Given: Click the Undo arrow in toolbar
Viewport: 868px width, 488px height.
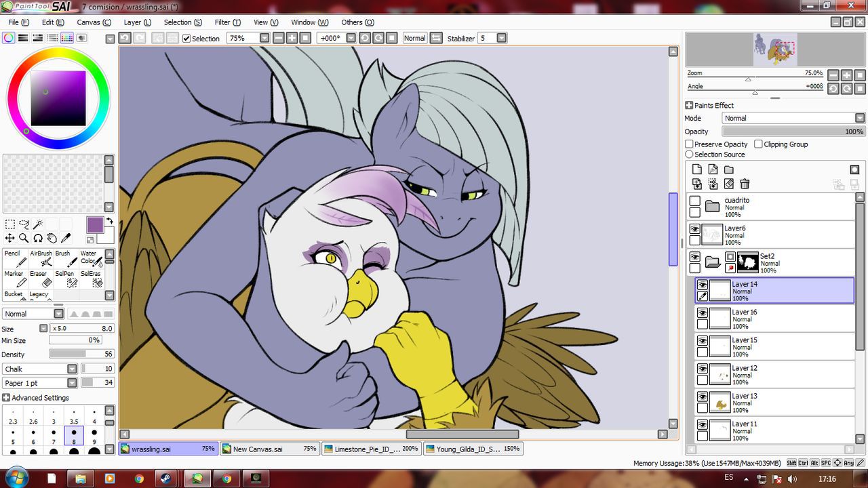Looking at the screenshot, I should coord(124,38).
